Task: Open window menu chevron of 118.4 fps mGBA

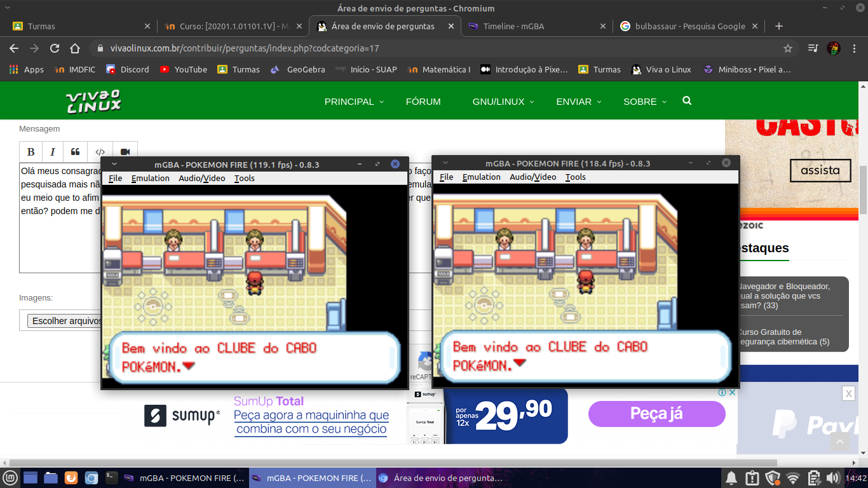Action: tap(445, 163)
